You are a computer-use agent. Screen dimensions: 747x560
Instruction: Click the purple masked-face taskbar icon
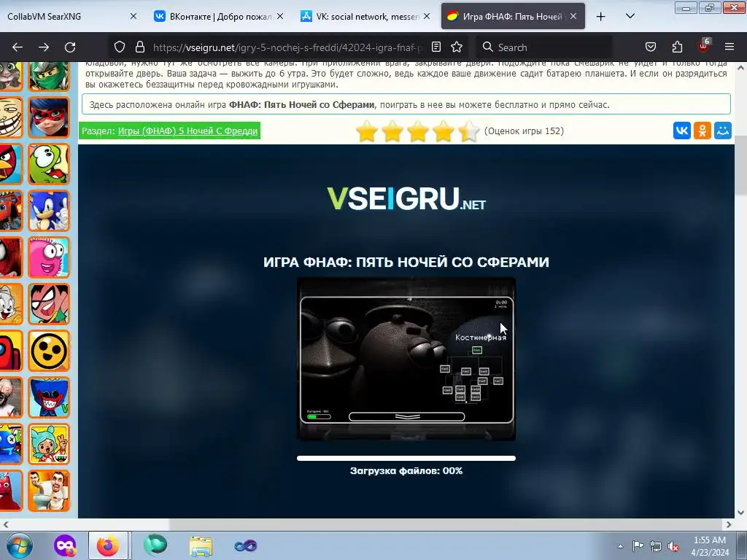click(65, 545)
